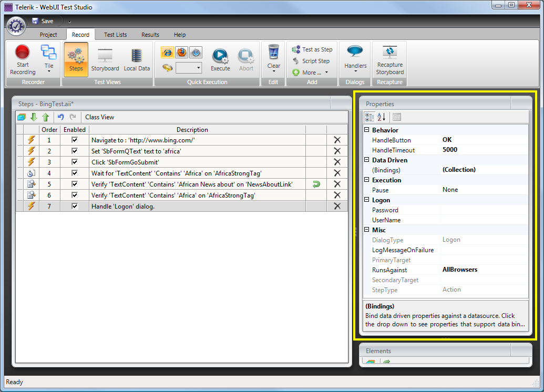Delete the Handle 'Logon' dialog step

pyautogui.click(x=337, y=206)
